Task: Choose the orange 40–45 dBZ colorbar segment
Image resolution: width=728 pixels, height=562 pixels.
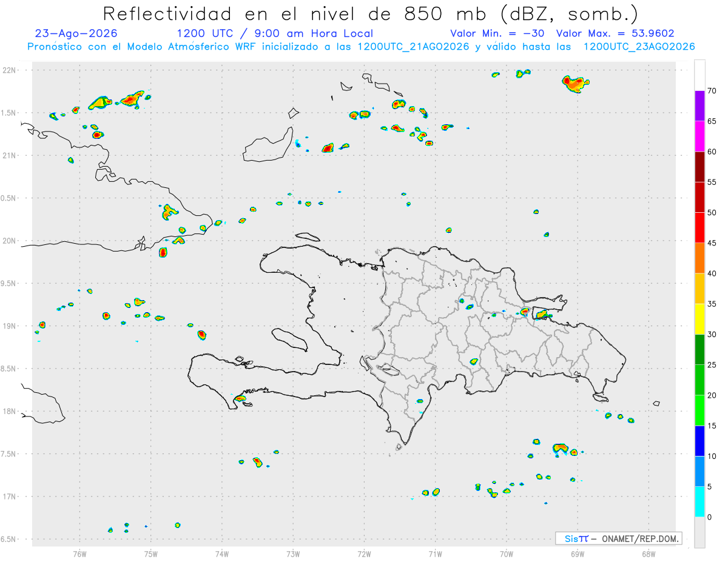Action: 699,258
